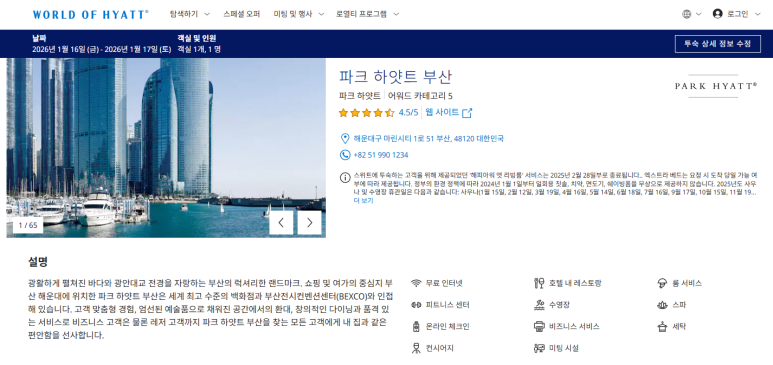
Task: Click the 비즈니스 서비스 amenity label
Action: pyautogui.click(x=574, y=327)
